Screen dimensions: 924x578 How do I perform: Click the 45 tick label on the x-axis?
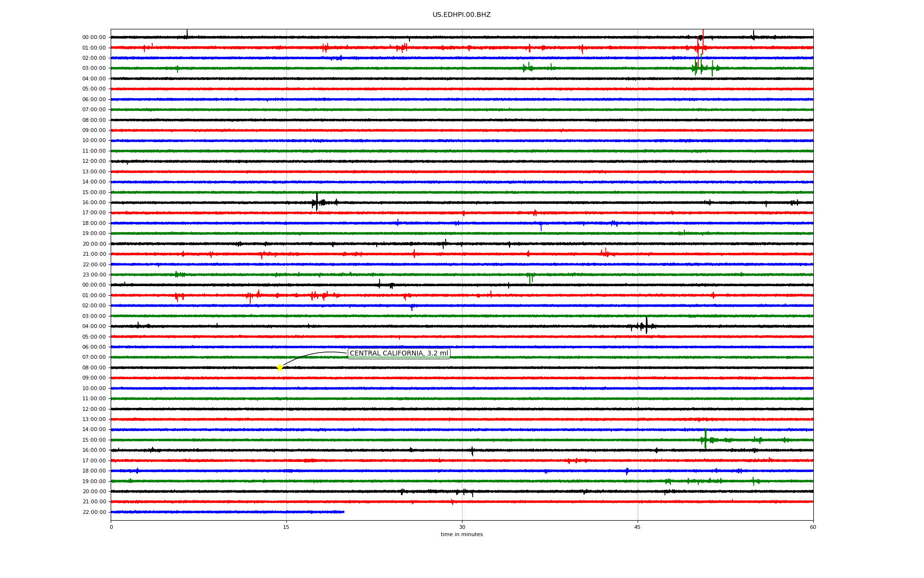click(x=637, y=527)
